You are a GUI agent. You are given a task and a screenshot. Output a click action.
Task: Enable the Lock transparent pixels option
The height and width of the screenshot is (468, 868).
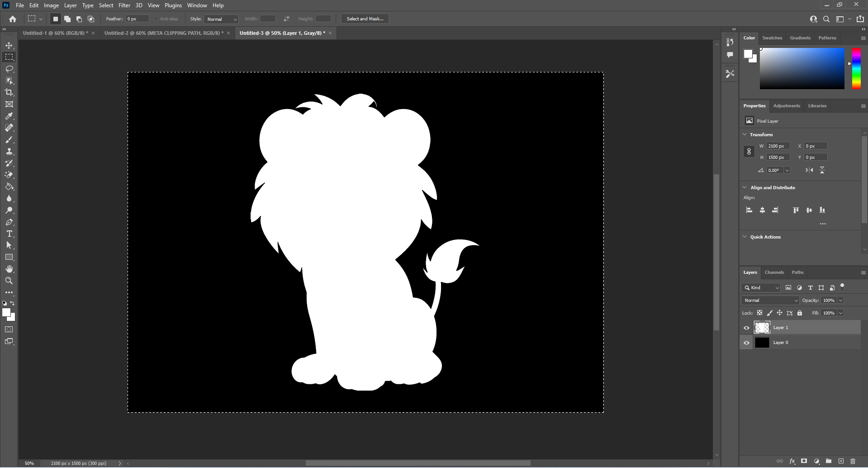(760, 313)
